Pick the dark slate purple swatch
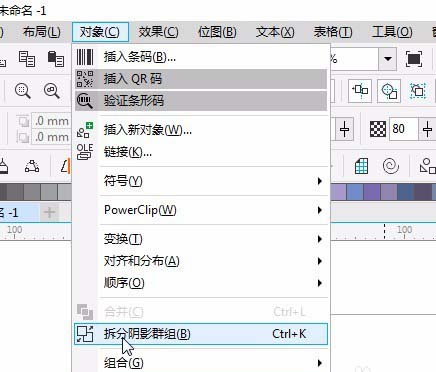The width and height of the screenshot is (436, 372). 422,192
